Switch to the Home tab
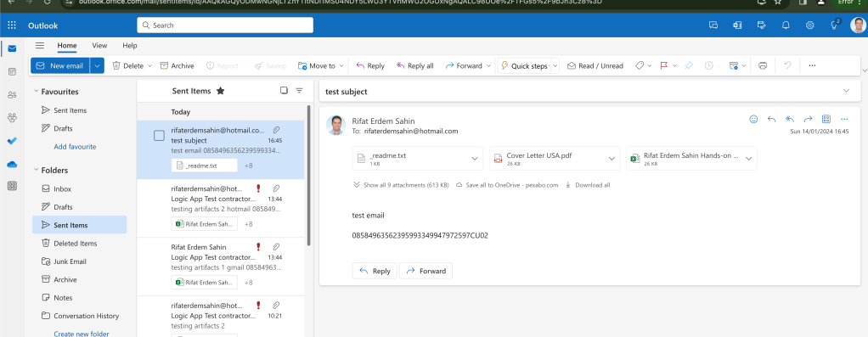 (x=67, y=45)
